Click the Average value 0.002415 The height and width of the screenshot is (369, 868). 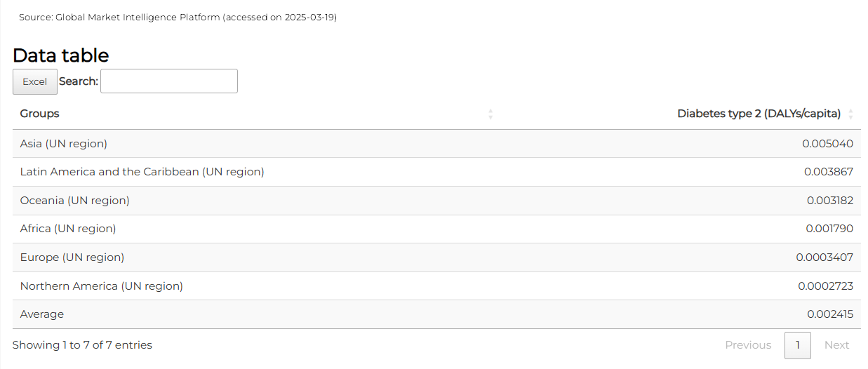click(x=830, y=314)
